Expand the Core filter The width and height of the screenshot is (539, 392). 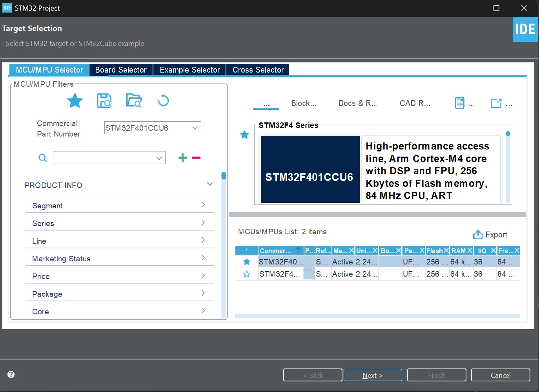click(203, 310)
